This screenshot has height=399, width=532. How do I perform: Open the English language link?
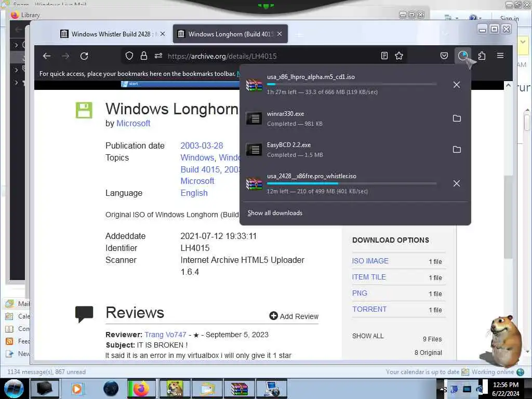pos(194,193)
